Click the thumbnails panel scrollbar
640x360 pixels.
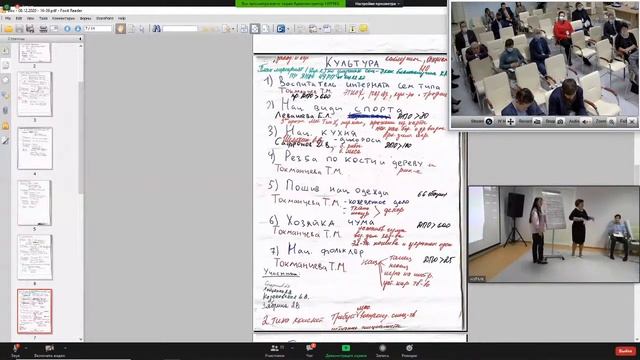[x=81, y=137]
